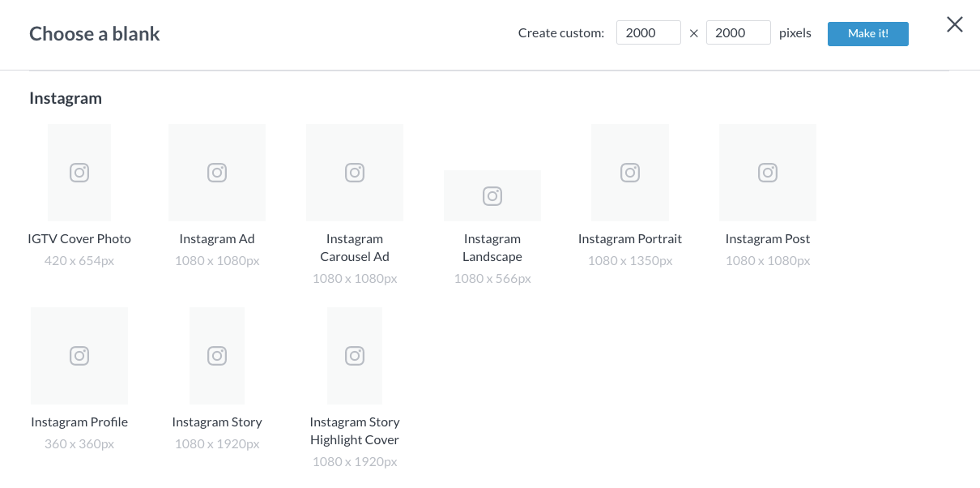The width and height of the screenshot is (980, 488).
Task: Click the Instagram Post label
Action: point(768,239)
